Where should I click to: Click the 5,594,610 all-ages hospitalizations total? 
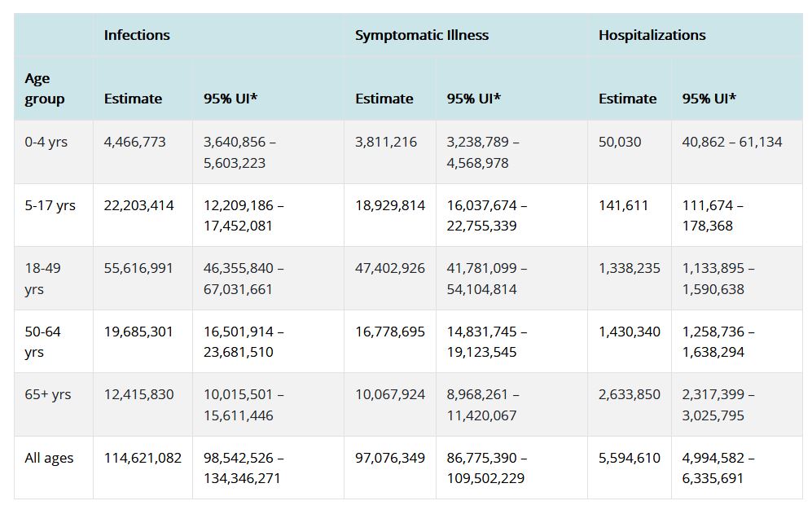pyautogui.click(x=630, y=458)
